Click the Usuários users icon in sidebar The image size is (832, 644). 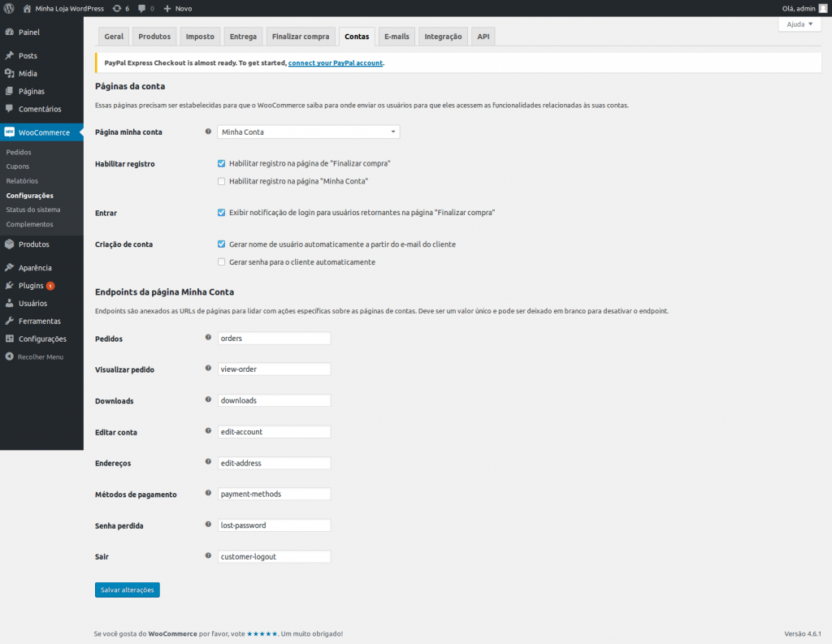click(8, 303)
